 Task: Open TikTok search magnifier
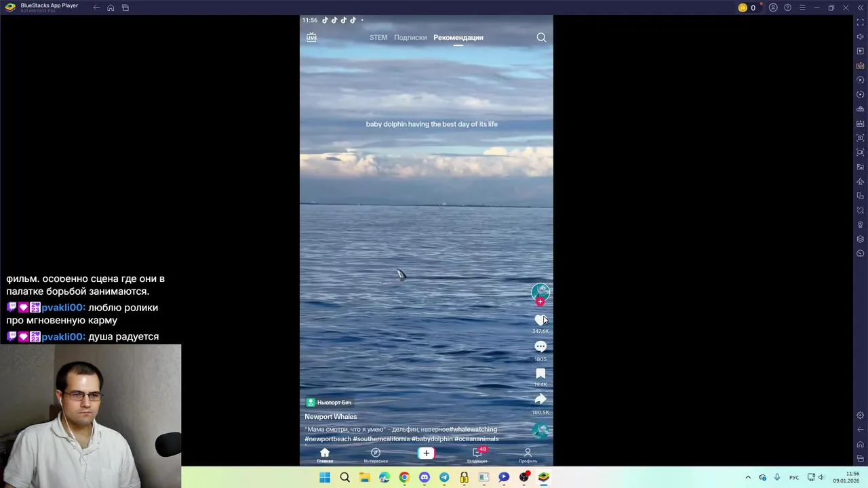point(541,37)
